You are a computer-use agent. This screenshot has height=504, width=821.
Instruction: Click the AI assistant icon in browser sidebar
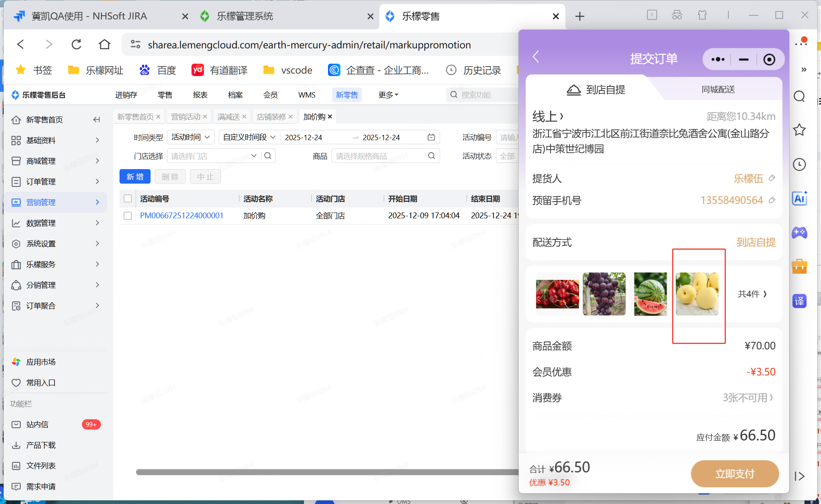pos(799,199)
